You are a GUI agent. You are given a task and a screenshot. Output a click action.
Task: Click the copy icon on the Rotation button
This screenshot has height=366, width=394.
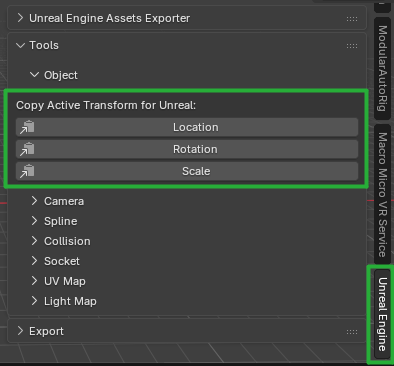pos(27,149)
